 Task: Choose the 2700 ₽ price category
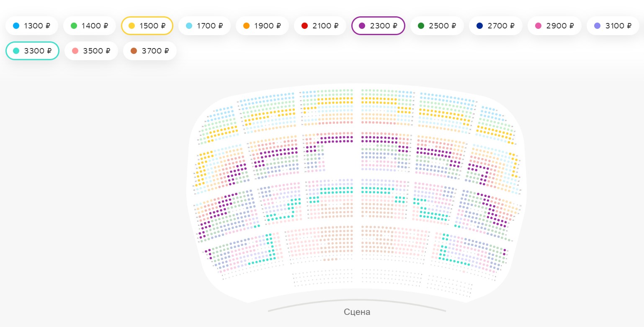tap(495, 26)
